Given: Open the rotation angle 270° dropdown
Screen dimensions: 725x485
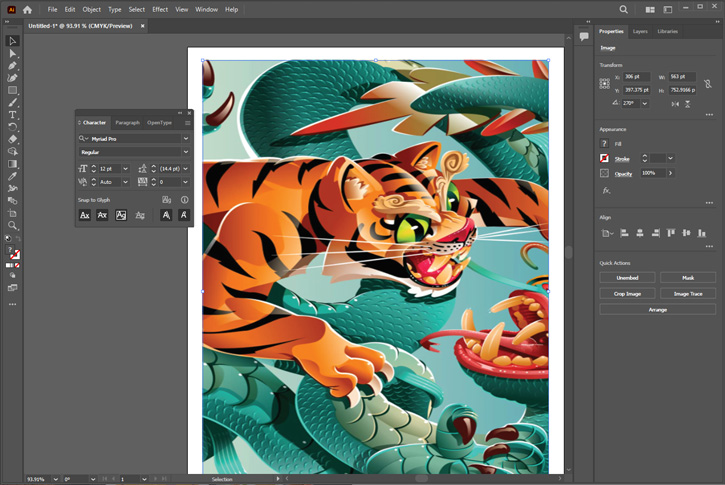Looking at the screenshot, I should (645, 104).
